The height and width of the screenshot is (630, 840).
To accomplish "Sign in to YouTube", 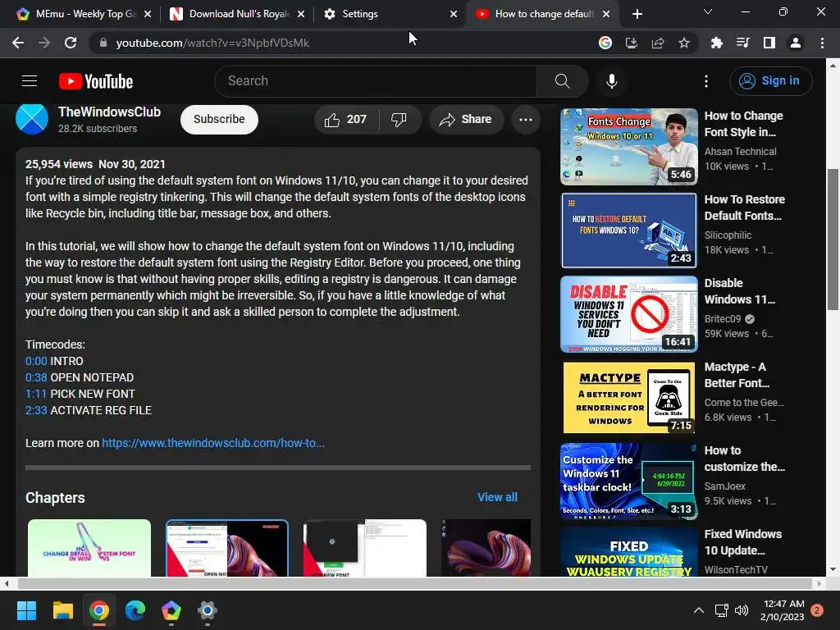I will pos(770,81).
